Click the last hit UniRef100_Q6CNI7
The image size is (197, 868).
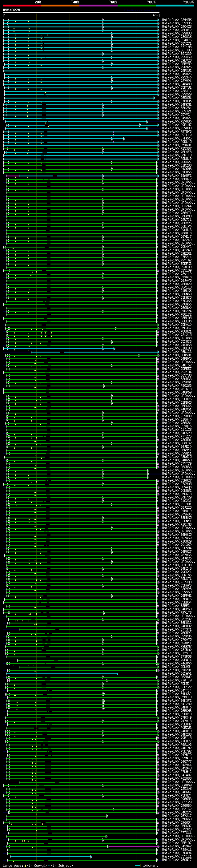coord(177,860)
